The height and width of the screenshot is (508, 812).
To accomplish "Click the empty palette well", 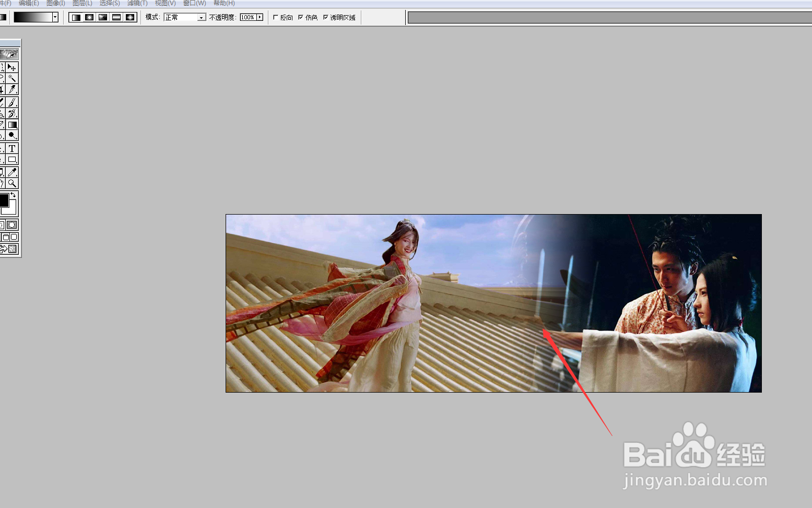I will 609,18.
